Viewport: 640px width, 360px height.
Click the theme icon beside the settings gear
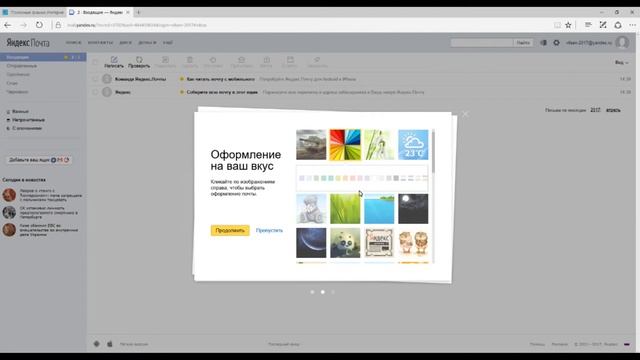pos(543,42)
